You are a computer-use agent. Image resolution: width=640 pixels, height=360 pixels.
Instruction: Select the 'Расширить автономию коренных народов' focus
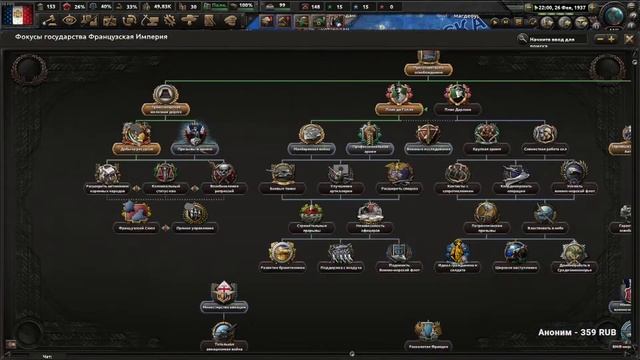pyautogui.click(x=107, y=178)
